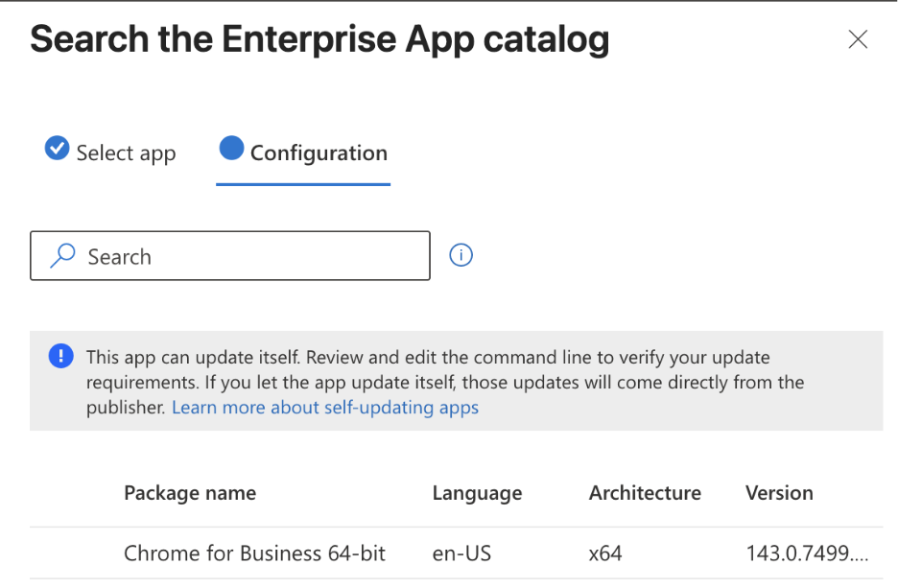Sort by Package name column header
Screen dimensions: 898x588
190,493
